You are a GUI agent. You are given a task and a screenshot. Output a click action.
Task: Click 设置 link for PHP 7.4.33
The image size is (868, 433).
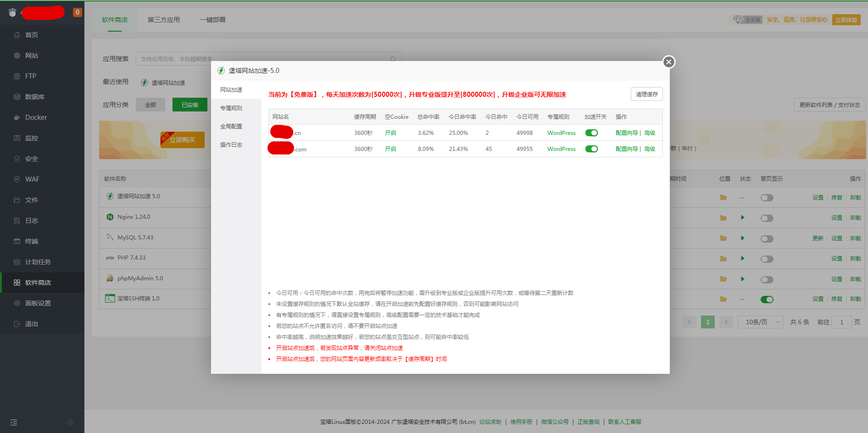pos(837,259)
